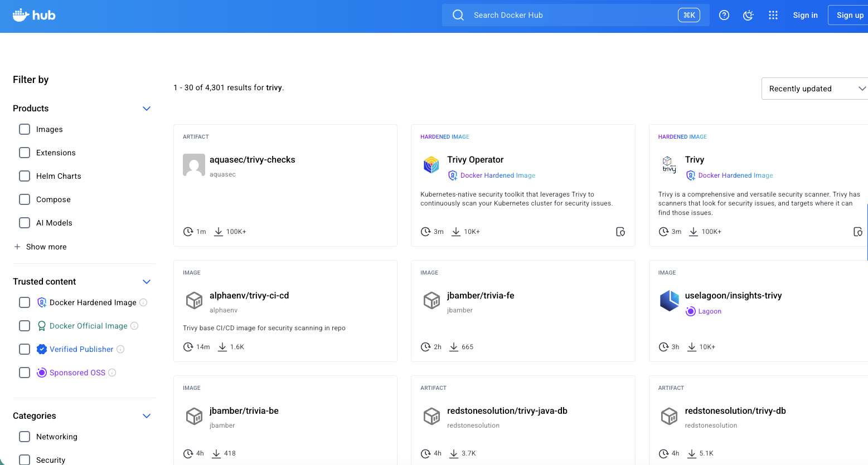Enable Docker Official Image filter checkbox
Image resolution: width=868 pixels, height=465 pixels.
[x=25, y=326]
